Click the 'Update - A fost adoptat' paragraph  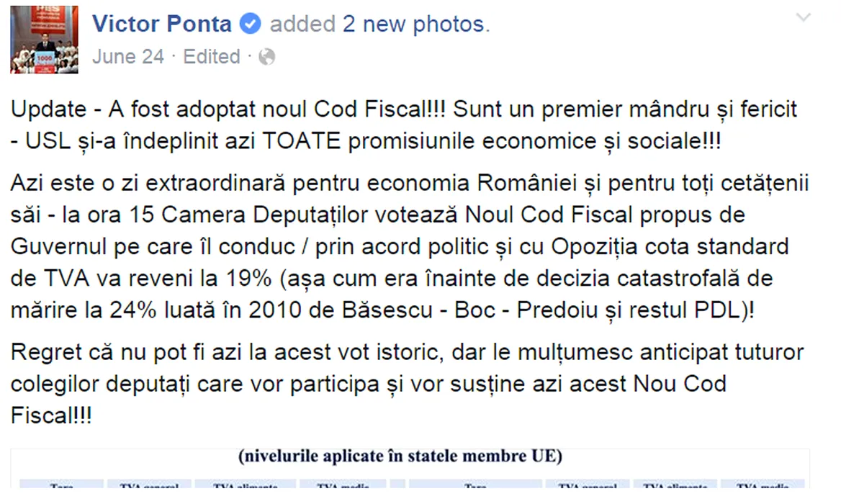pyautogui.click(x=403, y=125)
